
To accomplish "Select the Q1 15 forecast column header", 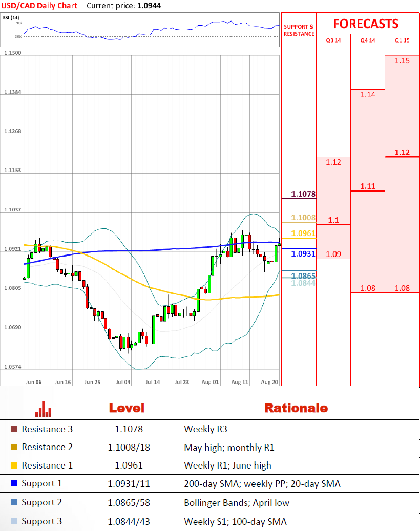I will tap(402, 40).
